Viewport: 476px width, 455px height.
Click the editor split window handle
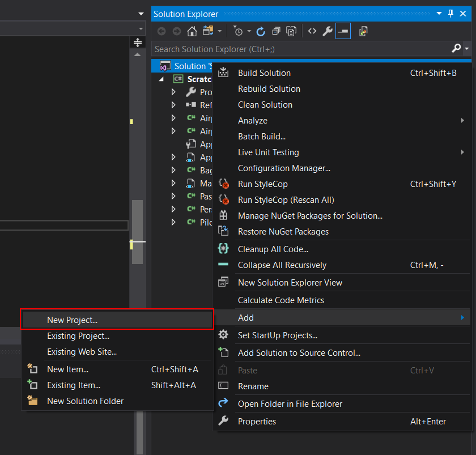(x=138, y=42)
